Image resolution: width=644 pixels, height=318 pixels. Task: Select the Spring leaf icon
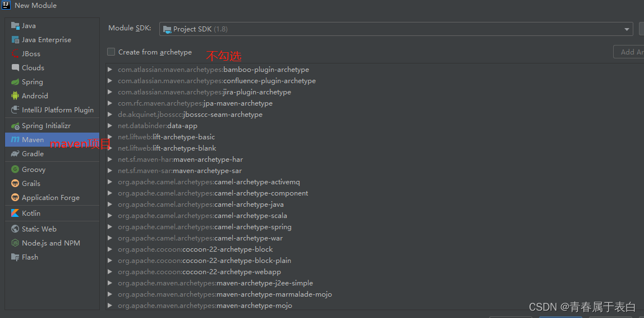tap(15, 82)
